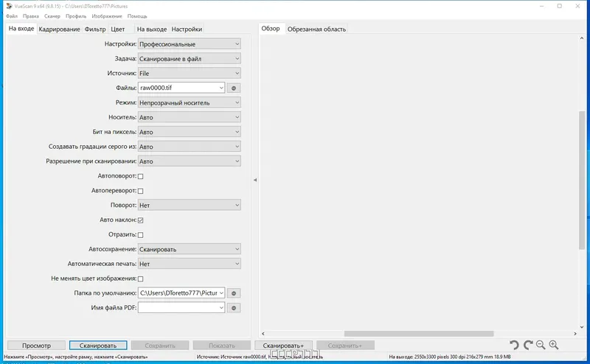Image resolution: width=590 pixels, height=364 pixels.
Task: Open the Изображение menu
Action: [x=107, y=16]
